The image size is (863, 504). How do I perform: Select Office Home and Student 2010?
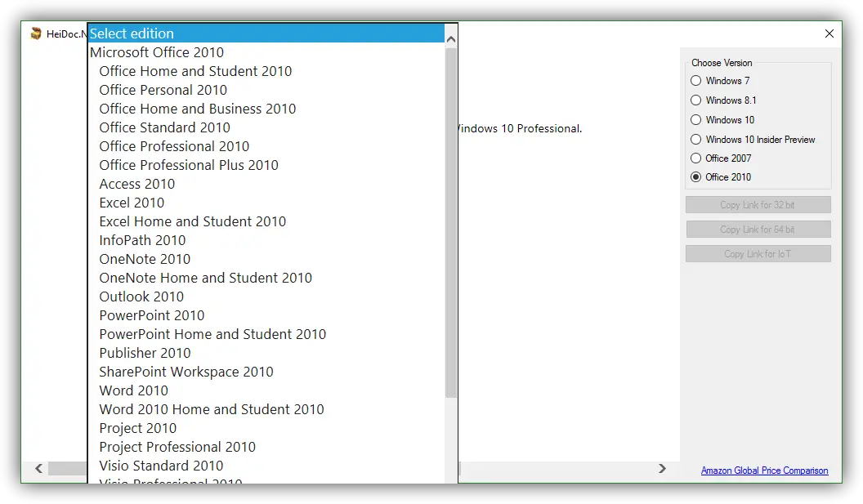(266, 71)
